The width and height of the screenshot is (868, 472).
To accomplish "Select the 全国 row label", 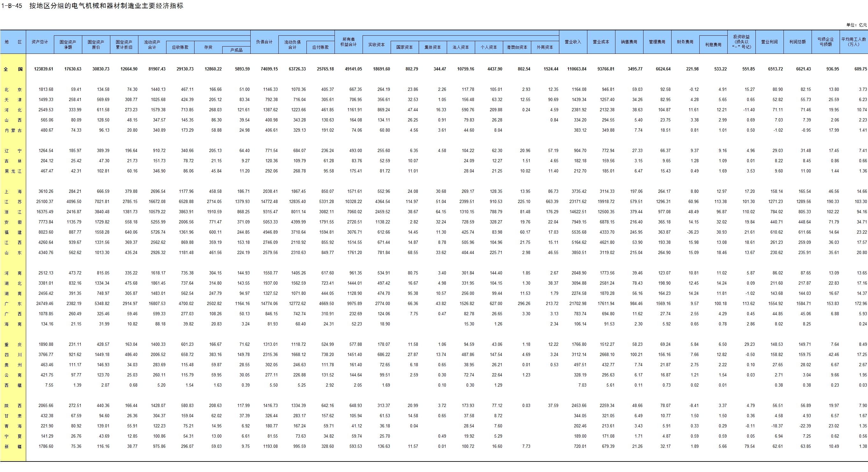I will click(x=13, y=69).
